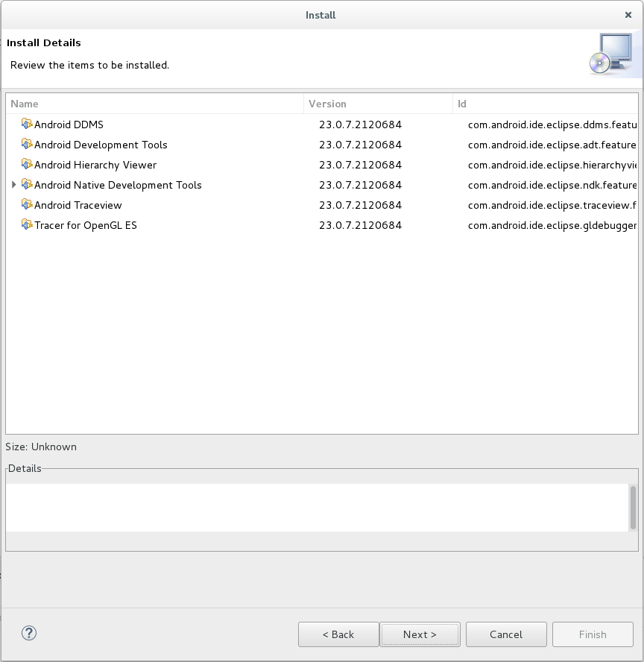Image resolution: width=644 pixels, height=662 pixels.
Task: Click version cell of Android Traceview
Action: pyautogui.click(x=361, y=205)
